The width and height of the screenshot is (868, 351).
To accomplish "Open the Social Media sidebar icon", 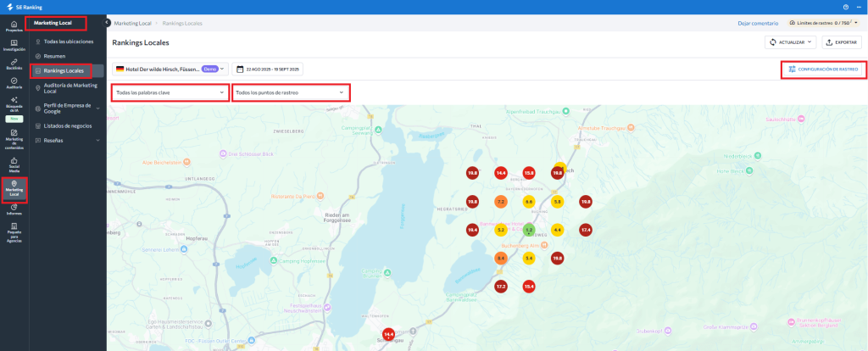I will [14, 164].
